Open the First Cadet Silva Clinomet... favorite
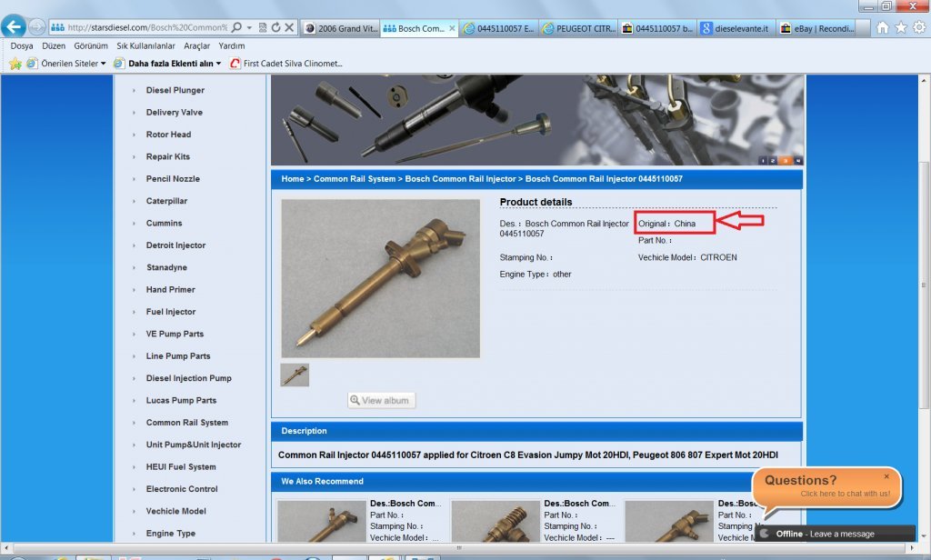Screen dimensions: 931x560 coord(286,64)
